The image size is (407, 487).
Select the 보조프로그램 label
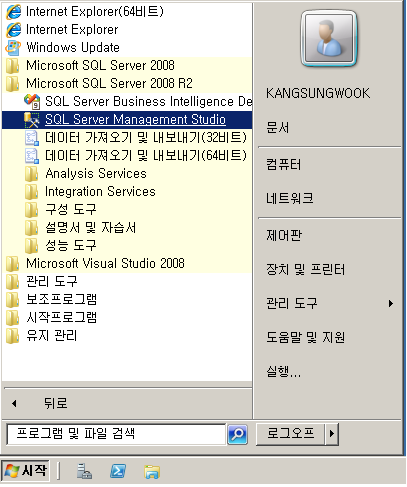pos(62,300)
